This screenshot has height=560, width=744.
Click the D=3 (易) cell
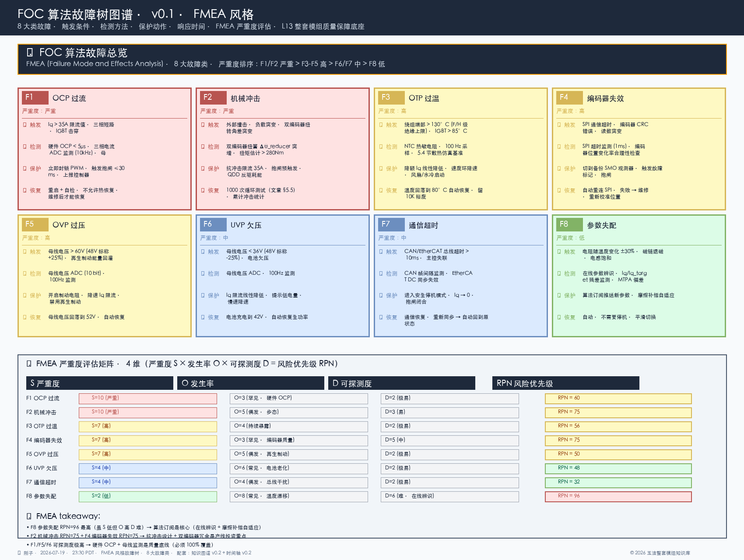[450, 413]
